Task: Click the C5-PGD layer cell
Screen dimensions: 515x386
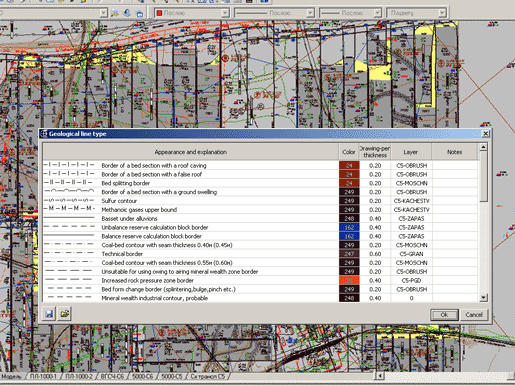Action: coord(411,280)
